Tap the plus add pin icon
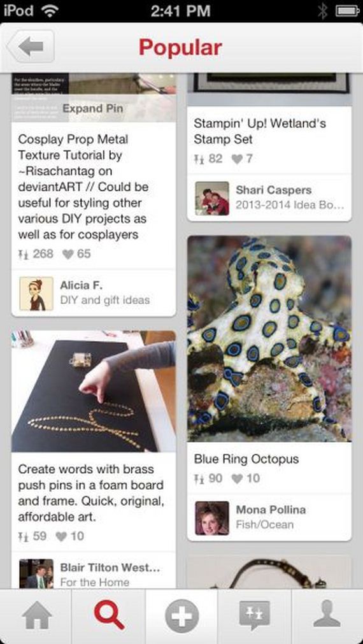The width and height of the screenshot is (363, 644). pyautogui.click(x=182, y=616)
